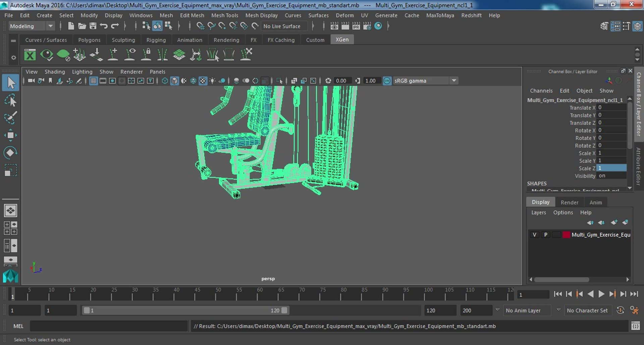This screenshot has height=345, width=644.
Task: Switch to the Render layer tab
Action: coord(569,202)
